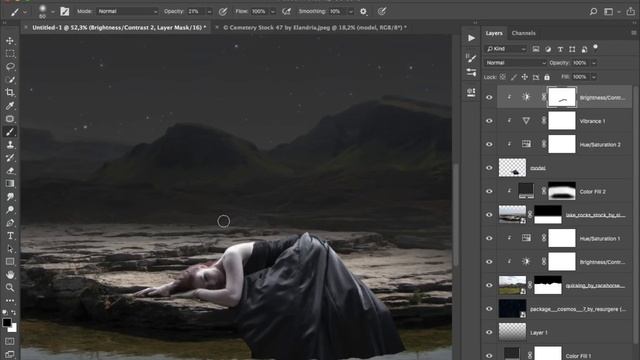Screen dimensions: 640x360
Task: Enable airbrush-style build-up
Action: click(287, 11)
